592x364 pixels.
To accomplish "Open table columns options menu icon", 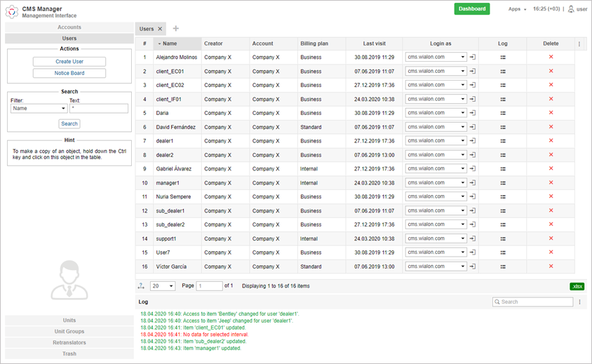I will coord(579,43).
